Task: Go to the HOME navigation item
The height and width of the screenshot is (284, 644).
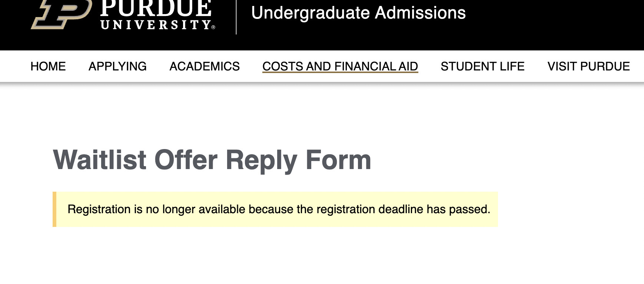Action: tap(48, 66)
